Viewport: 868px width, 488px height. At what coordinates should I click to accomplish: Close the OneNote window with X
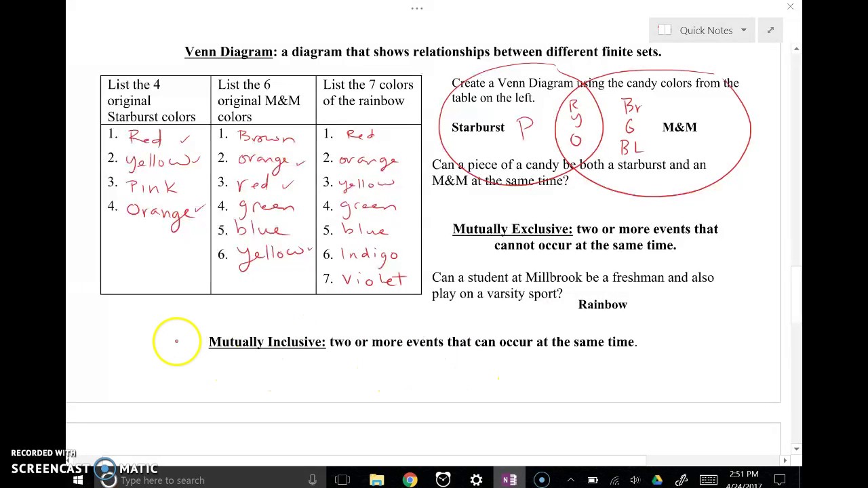[790, 7]
